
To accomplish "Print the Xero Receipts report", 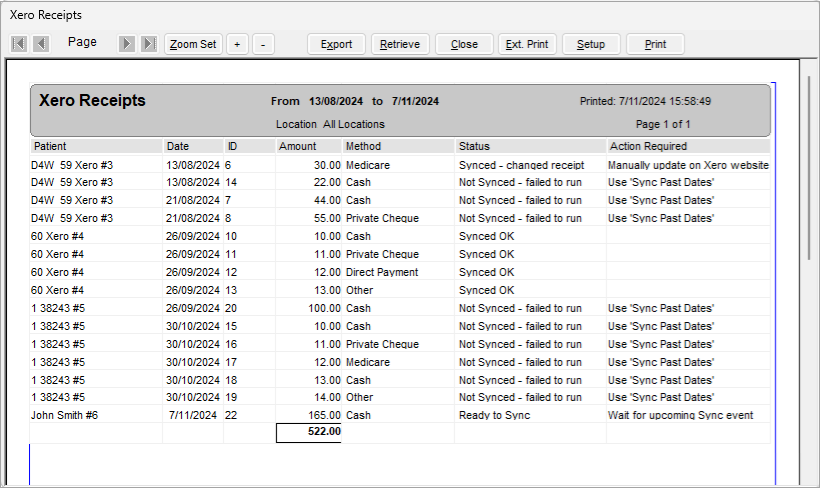I will tap(655, 44).
